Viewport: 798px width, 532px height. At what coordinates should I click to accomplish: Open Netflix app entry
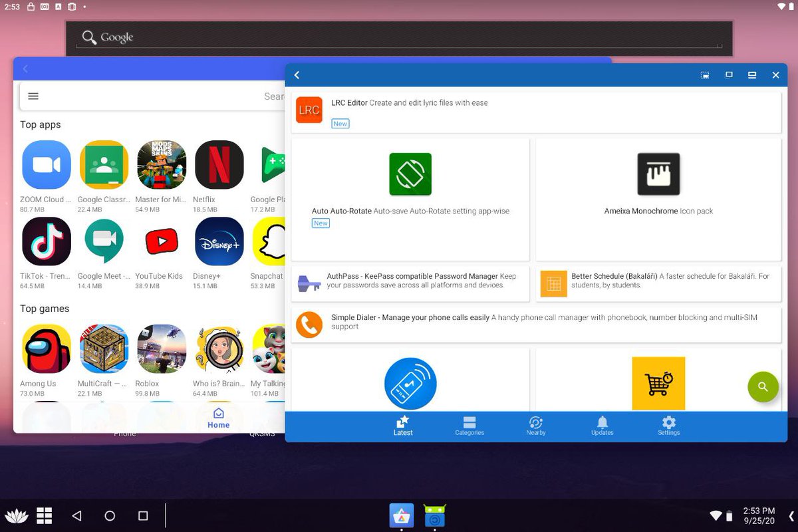click(219, 176)
